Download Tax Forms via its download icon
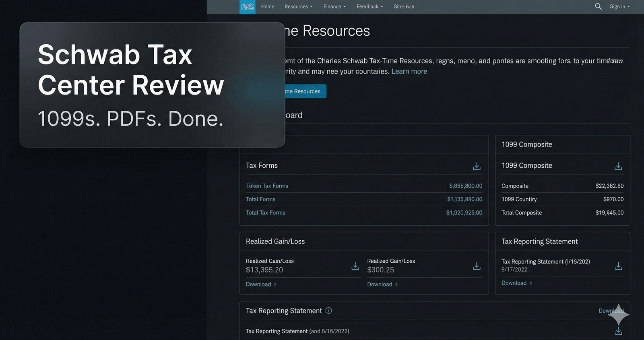644x340 pixels. tap(477, 166)
